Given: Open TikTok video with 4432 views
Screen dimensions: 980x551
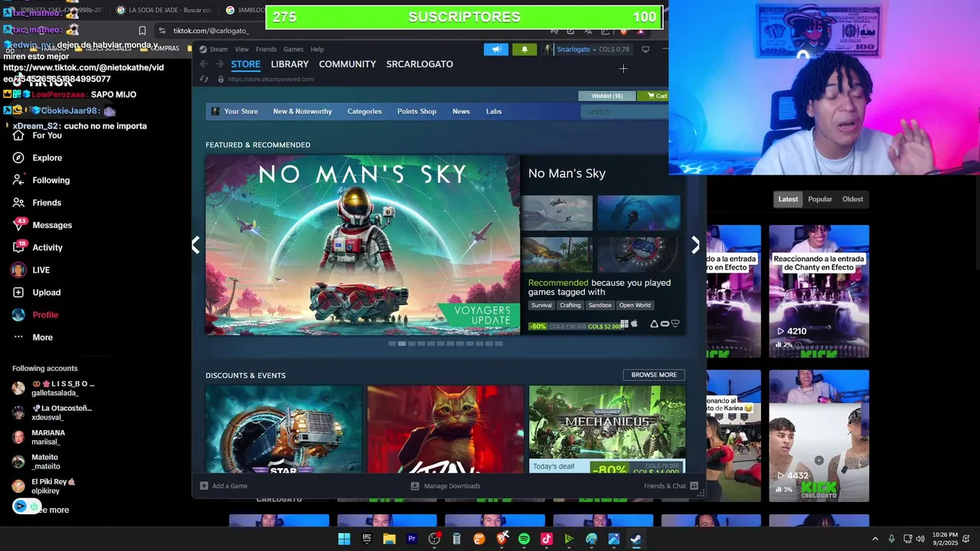Looking at the screenshot, I should (x=819, y=435).
